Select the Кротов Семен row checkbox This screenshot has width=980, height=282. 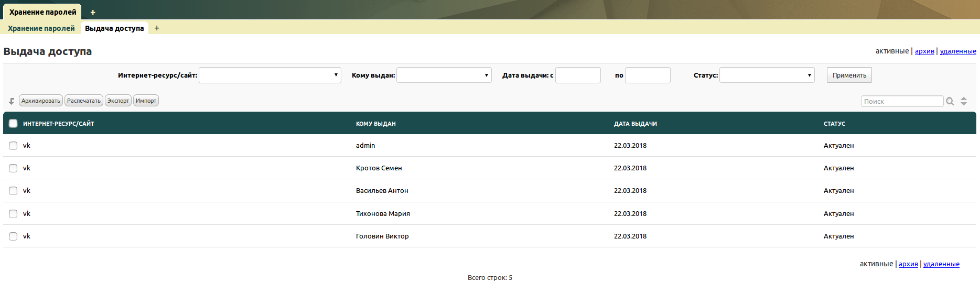pos(13,168)
